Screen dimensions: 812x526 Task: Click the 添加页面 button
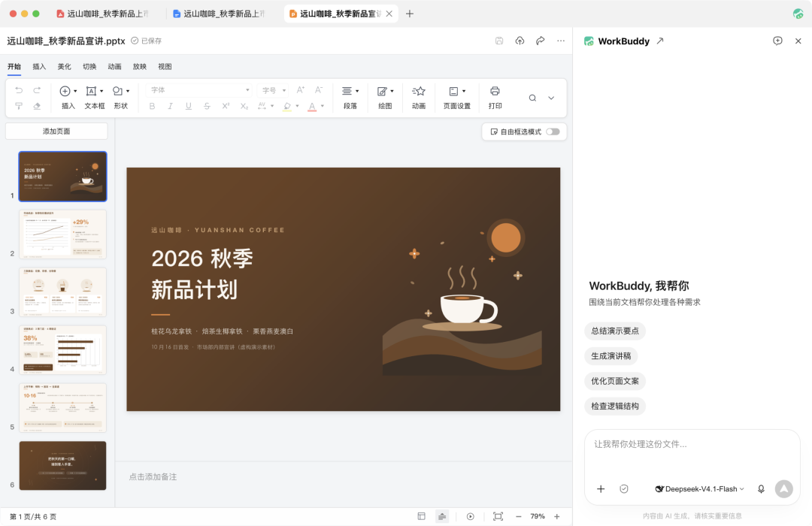tap(56, 131)
